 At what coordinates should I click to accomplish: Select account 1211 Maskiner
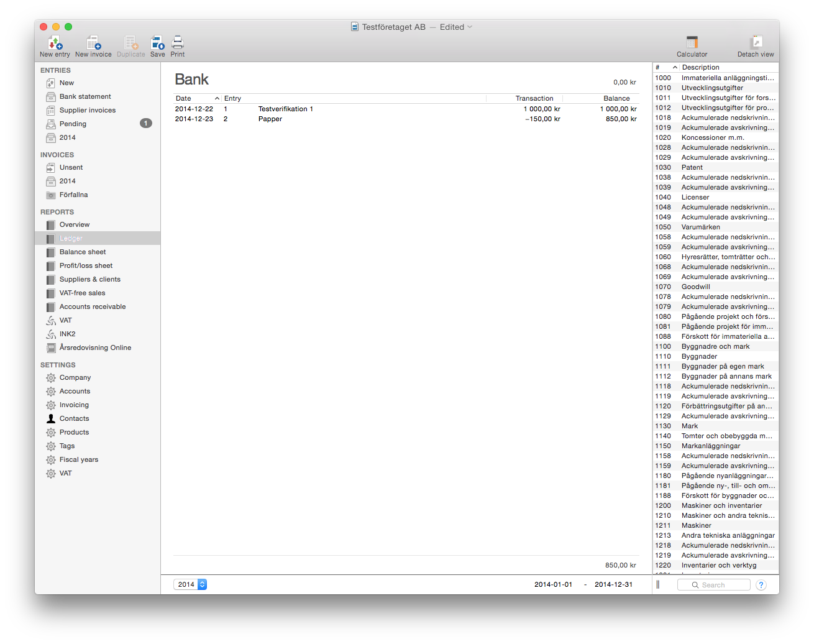coord(715,525)
